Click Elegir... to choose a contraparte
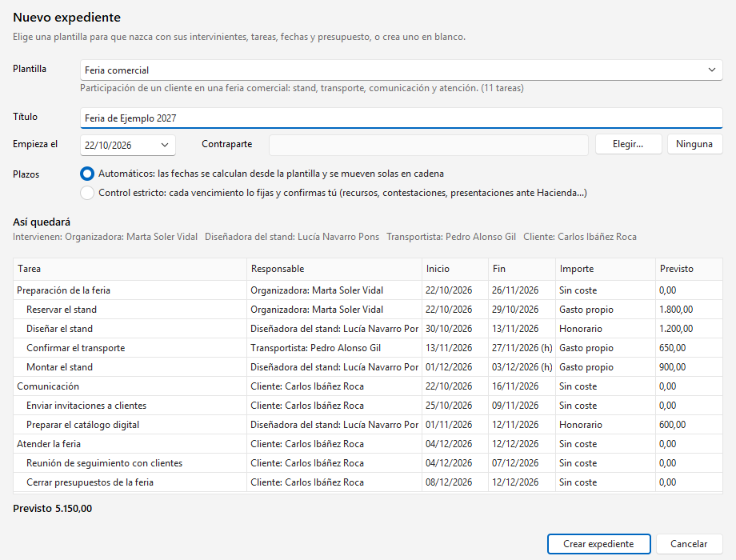This screenshot has width=736, height=560. pos(628,144)
